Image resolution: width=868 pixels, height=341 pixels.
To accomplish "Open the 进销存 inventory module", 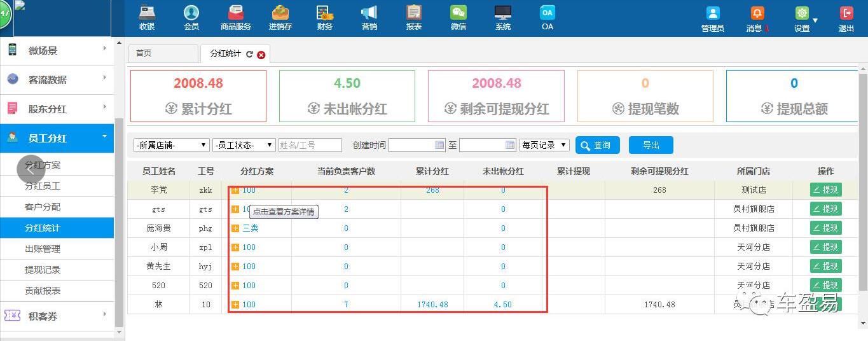I will 280,18.
